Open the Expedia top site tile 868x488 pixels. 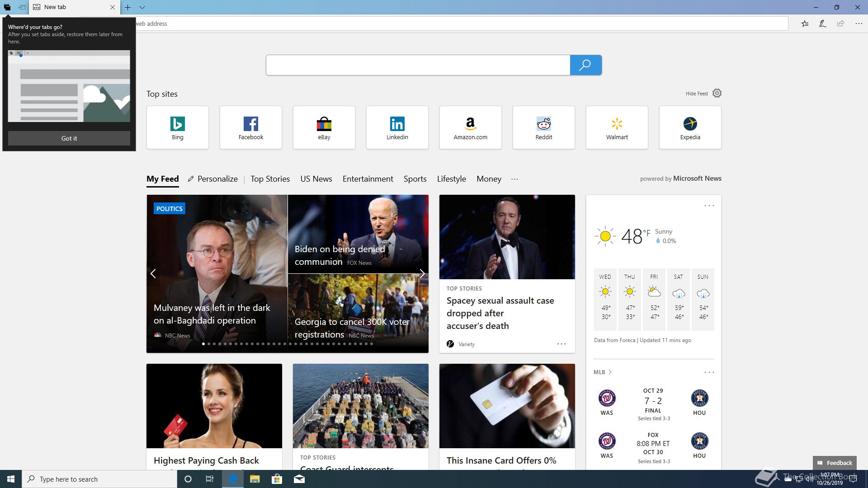[690, 127]
